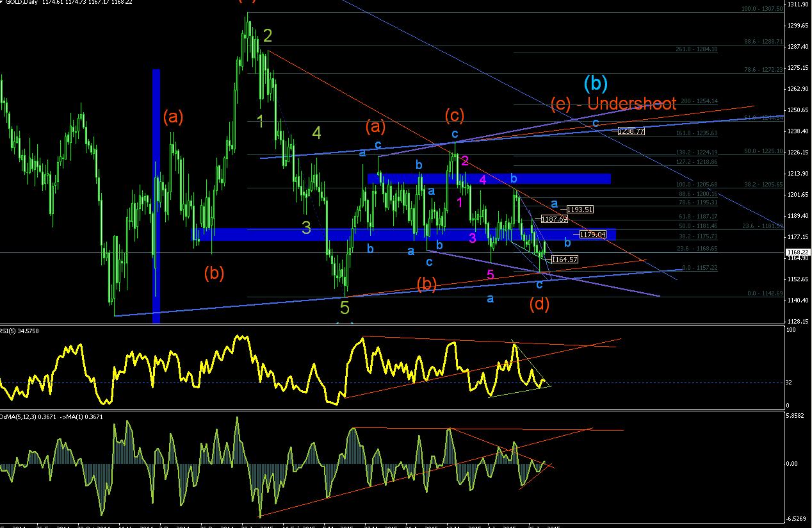
Task: Click price axis value 1140.40
Action: (x=798, y=300)
